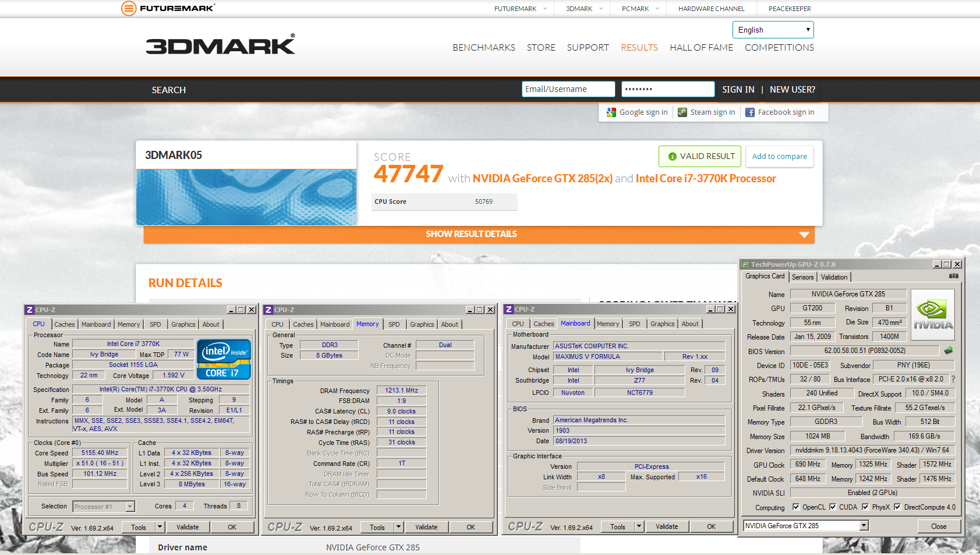The height and width of the screenshot is (555, 980).
Task: Open the 3DMARK top menu dropdown
Action: click(584, 9)
